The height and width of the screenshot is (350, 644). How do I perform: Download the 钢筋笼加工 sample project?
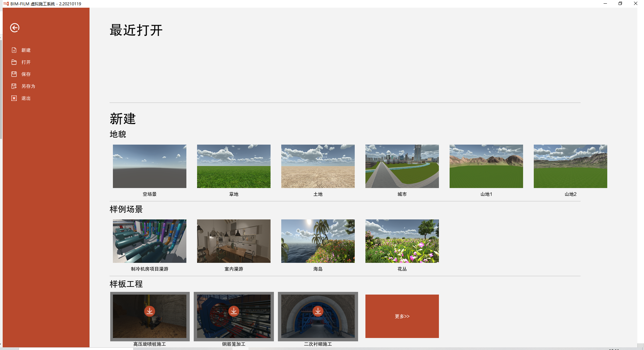(234, 311)
